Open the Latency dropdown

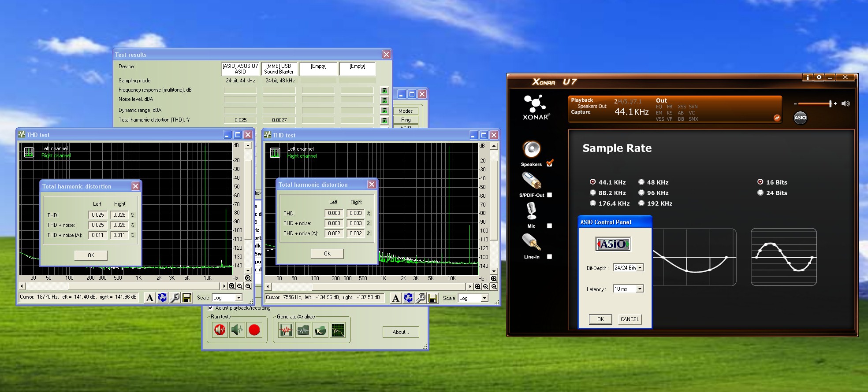pyautogui.click(x=640, y=289)
